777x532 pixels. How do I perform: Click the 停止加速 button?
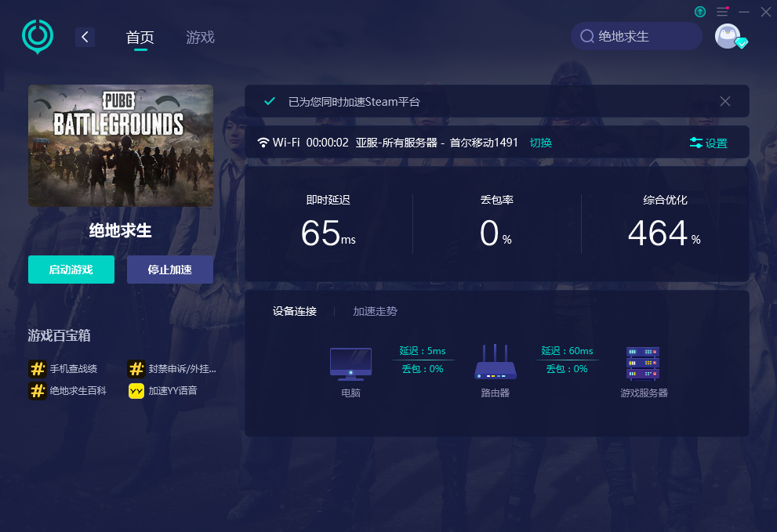click(x=170, y=270)
